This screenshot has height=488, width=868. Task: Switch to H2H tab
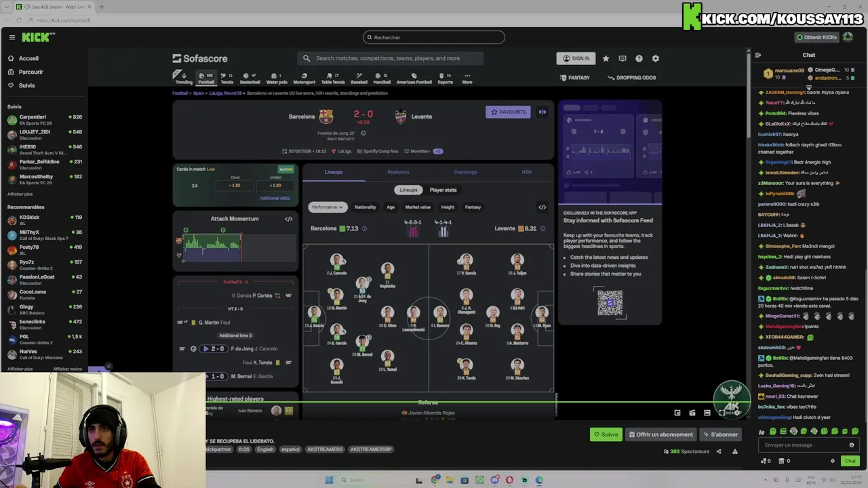[x=527, y=172]
